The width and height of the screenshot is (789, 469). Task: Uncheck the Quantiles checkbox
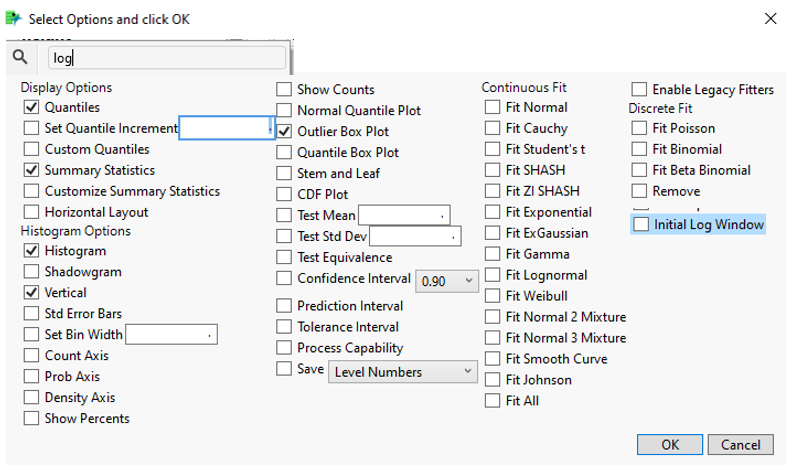(32, 107)
